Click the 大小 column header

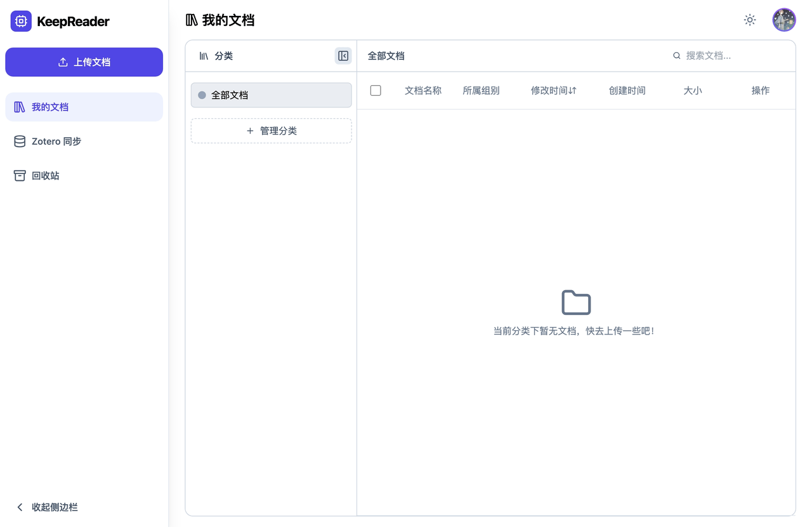692,90
